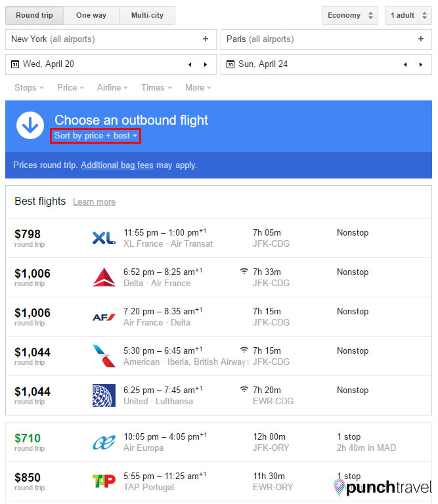Go to next return date arrow
Screen dimensions: 438x504
[421, 64]
